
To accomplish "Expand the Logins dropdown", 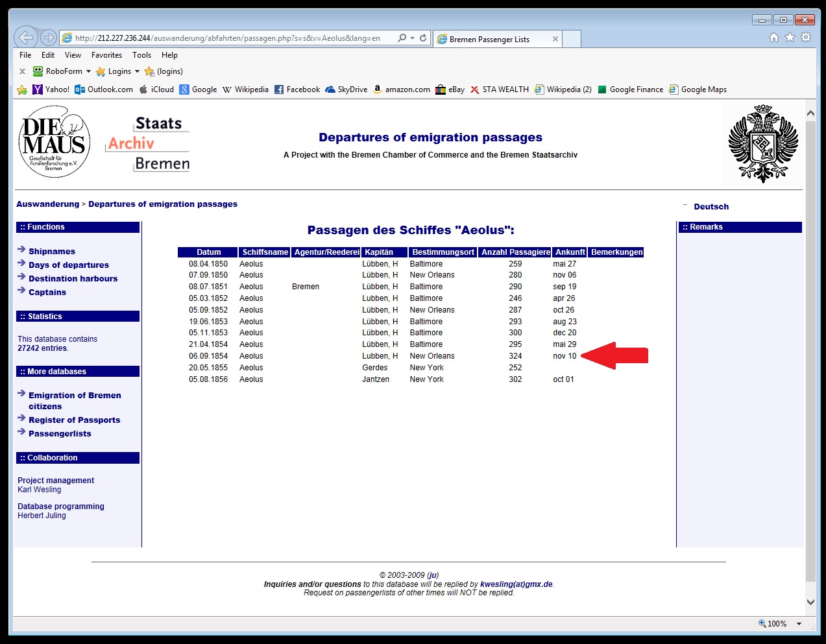I will (x=137, y=71).
